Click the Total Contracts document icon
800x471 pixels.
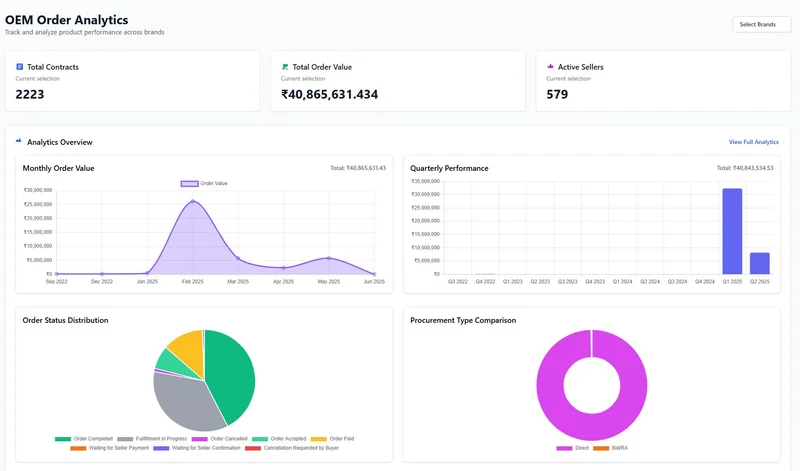click(19, 67)
